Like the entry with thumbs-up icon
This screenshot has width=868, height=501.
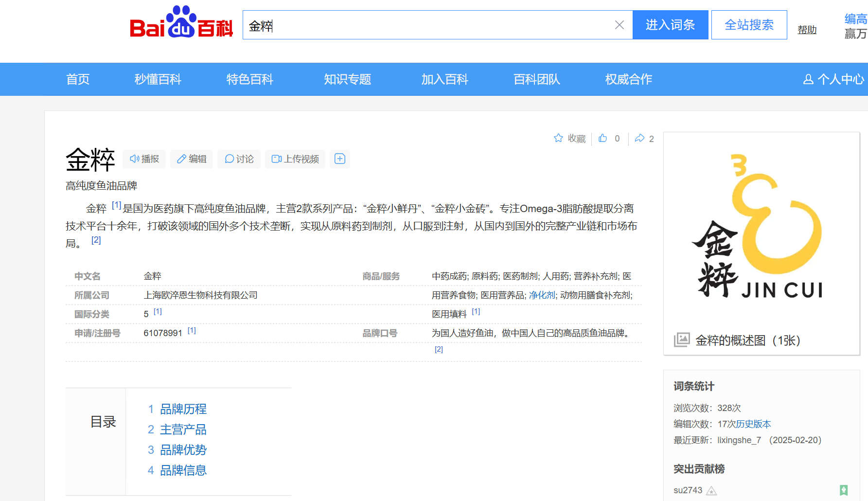[603, 138]
